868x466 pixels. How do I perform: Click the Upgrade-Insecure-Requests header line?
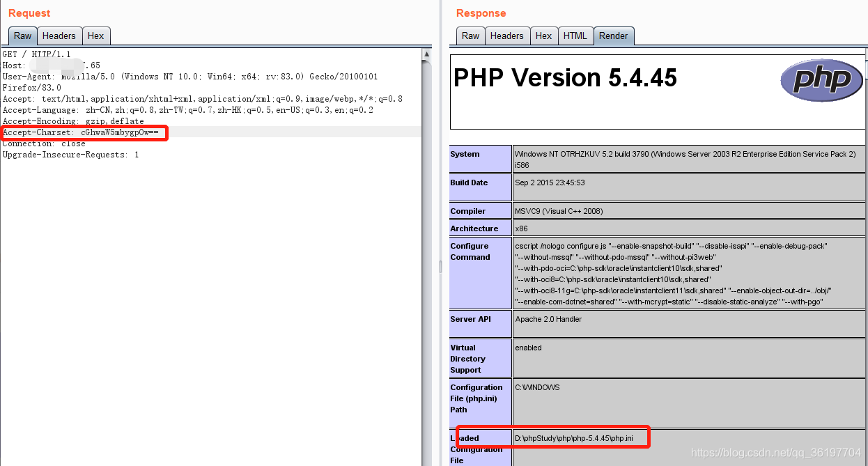tap(70, 155)
